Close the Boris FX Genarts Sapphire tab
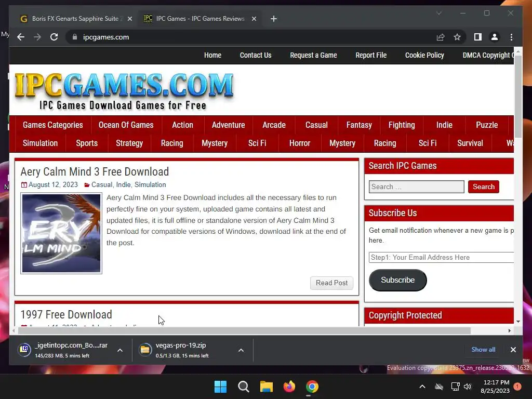The height and width of the screenshot is (399, 532). [x=129, y=19]
